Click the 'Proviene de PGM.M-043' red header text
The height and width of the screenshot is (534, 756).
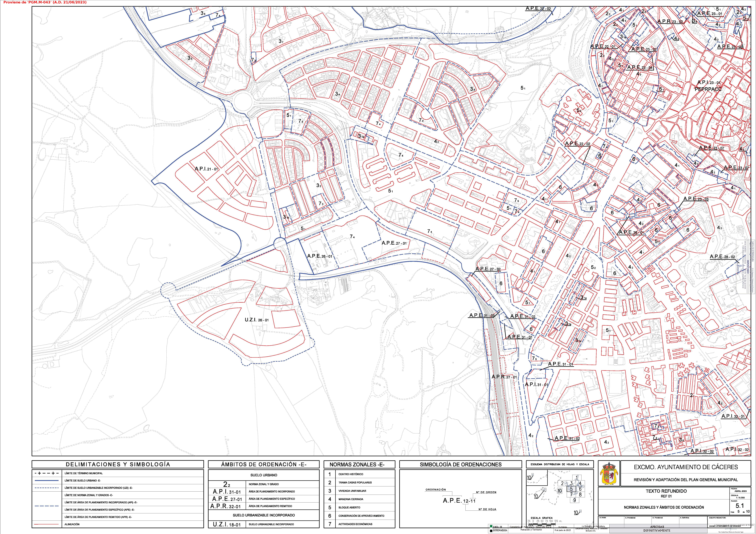(45, 2)
